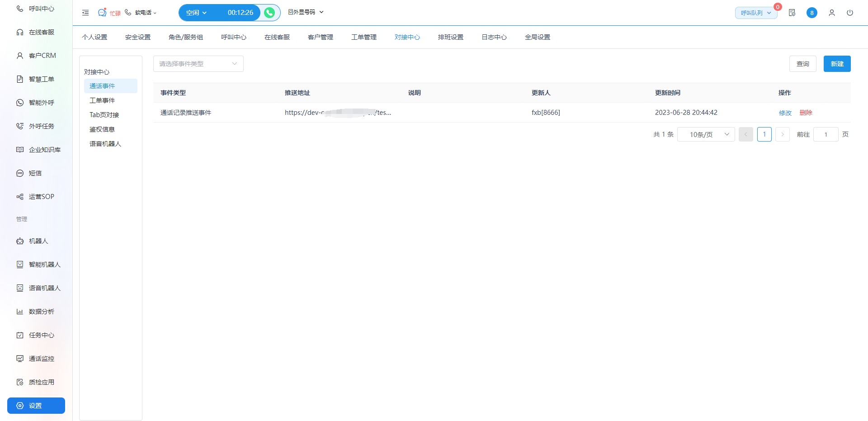Click the https://dev- push address cell
This screenshot has width=868, height=421.
pyautogui.click(x=338, y=113)
